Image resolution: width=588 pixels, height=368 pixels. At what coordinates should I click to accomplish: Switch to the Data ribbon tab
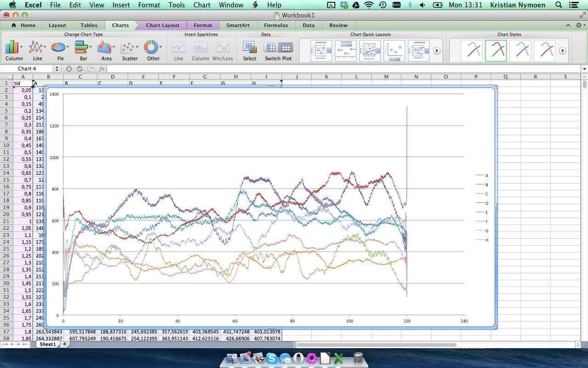point(308,25)
